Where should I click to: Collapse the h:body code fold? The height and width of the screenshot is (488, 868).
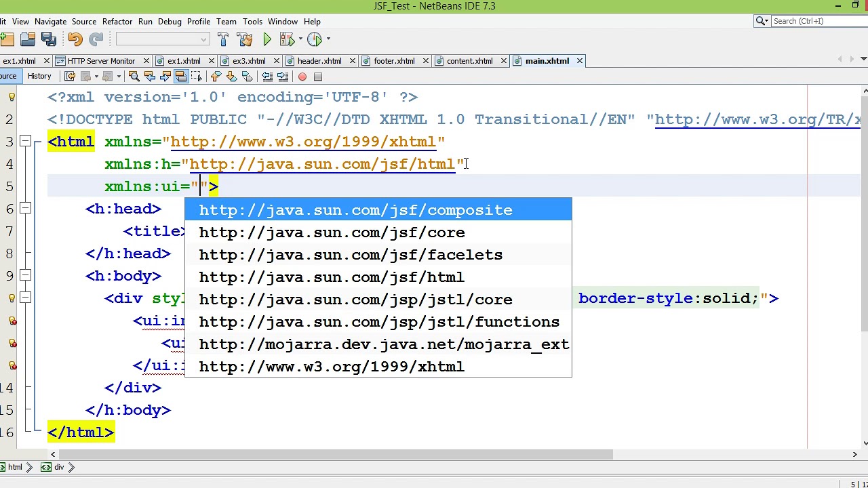click(25, 276)
